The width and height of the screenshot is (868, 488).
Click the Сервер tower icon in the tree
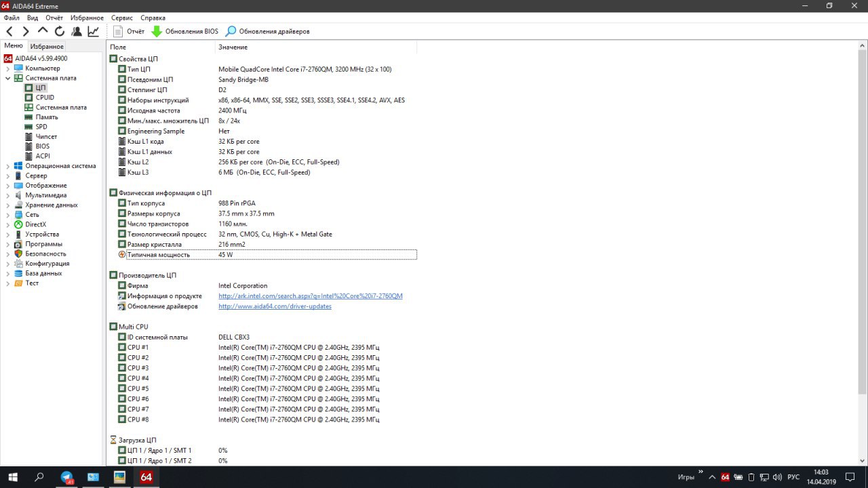(x=18, y=176)
